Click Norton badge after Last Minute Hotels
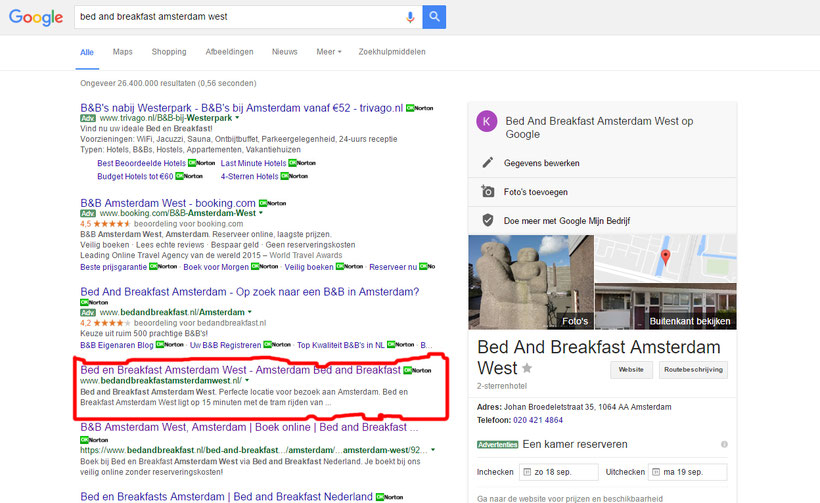820x503 pixels. tap(302, 163)
